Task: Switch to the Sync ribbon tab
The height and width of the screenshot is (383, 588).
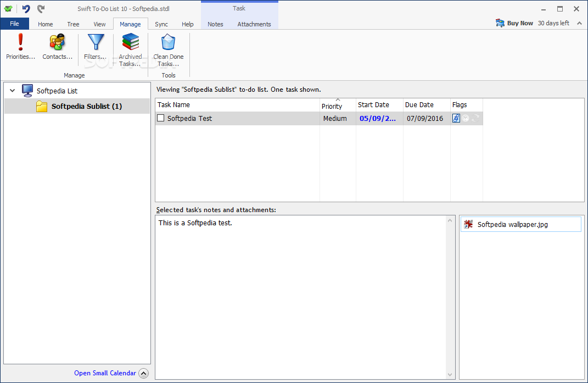Action: point(161,24)
